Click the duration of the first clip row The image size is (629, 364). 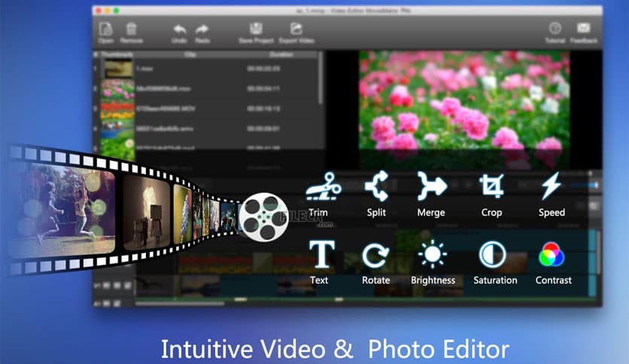(263, 69)
